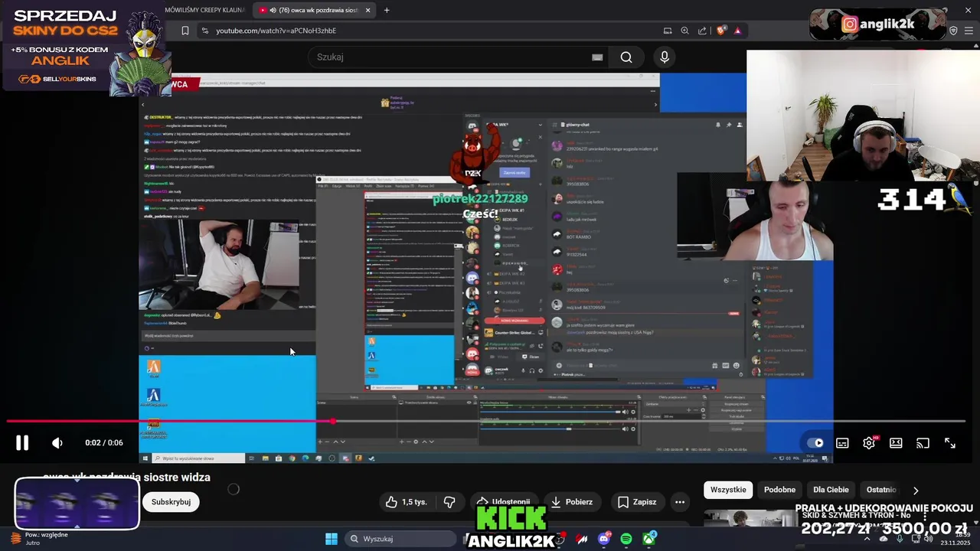
Task: Click the media cast icon in the address bar
Action: tap(668, 31)
